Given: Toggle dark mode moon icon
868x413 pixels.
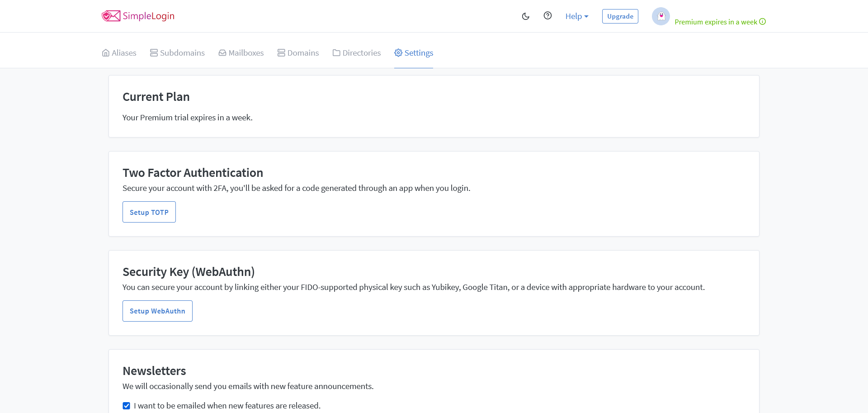Looking at the screenshot, I should pyautogui.click(x=525, y=16).
